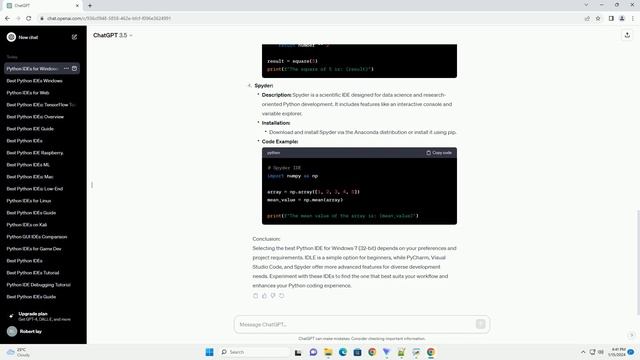Open Windows Start menu
Viewport: 640px width, 360px height.
pyautogui.click(x=209, y=352)
